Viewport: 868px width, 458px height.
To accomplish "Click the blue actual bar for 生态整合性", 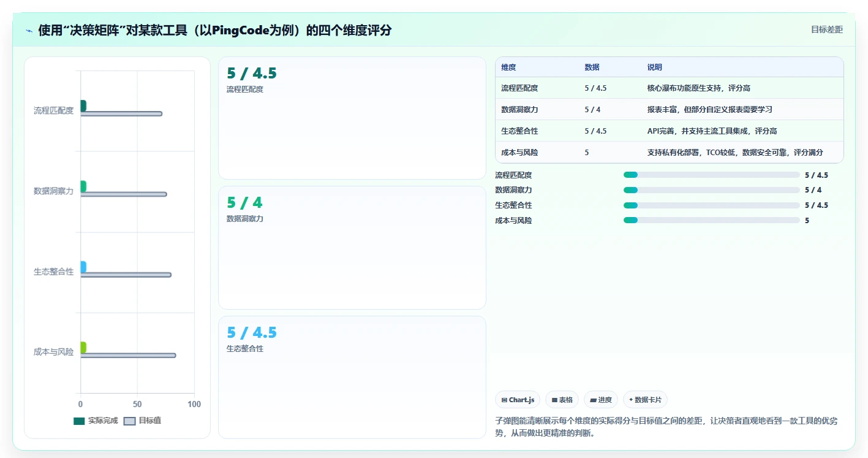I will (x=83, y=267).
